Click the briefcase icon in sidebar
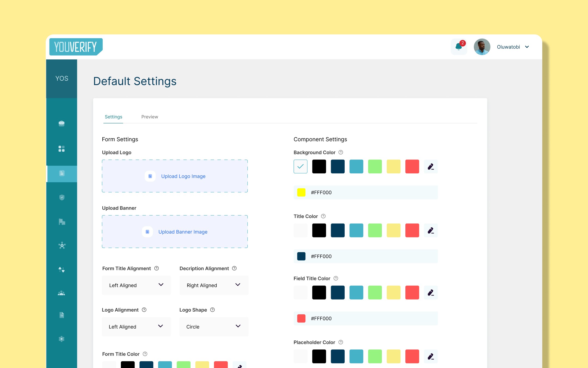The width and height of the screenshot is (588, 368). coord(62,123)
